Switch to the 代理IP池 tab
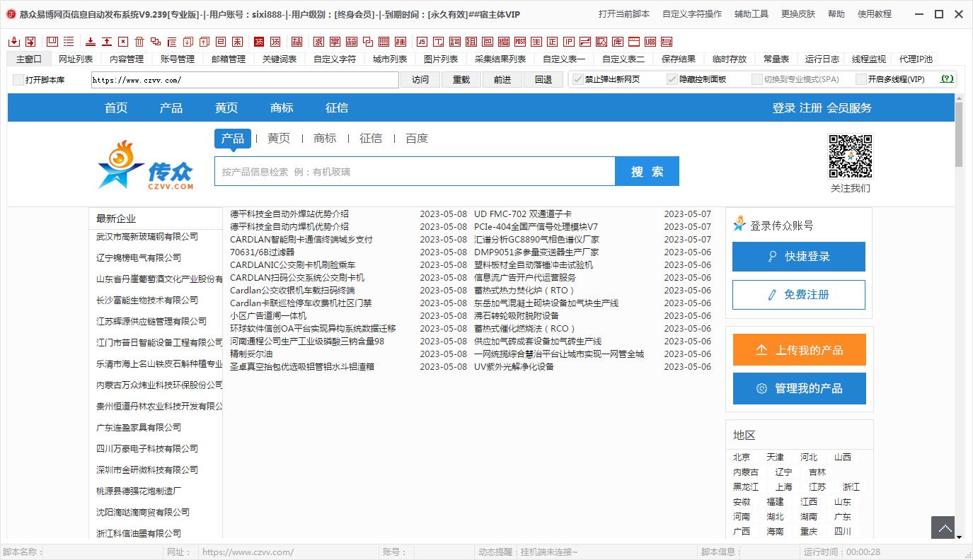Image resolution: width=973 pixels, height=560 pixels. (916, 59)
